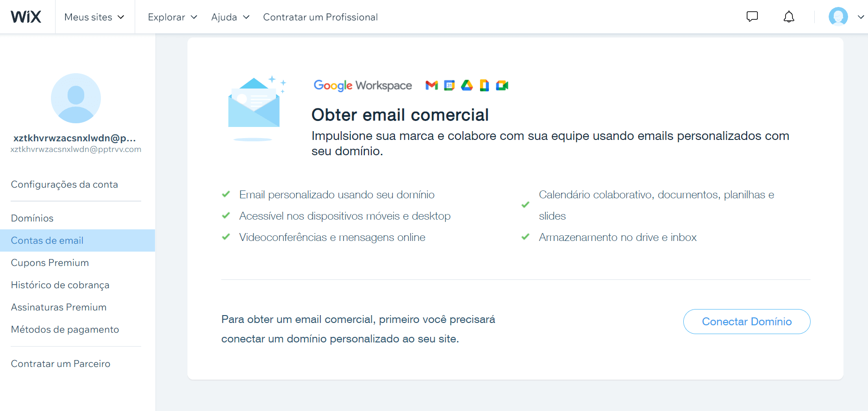The height and width of the screenshot is (411, 868).
Task: Open Métodos de pagamento
Action: [65, 329]
